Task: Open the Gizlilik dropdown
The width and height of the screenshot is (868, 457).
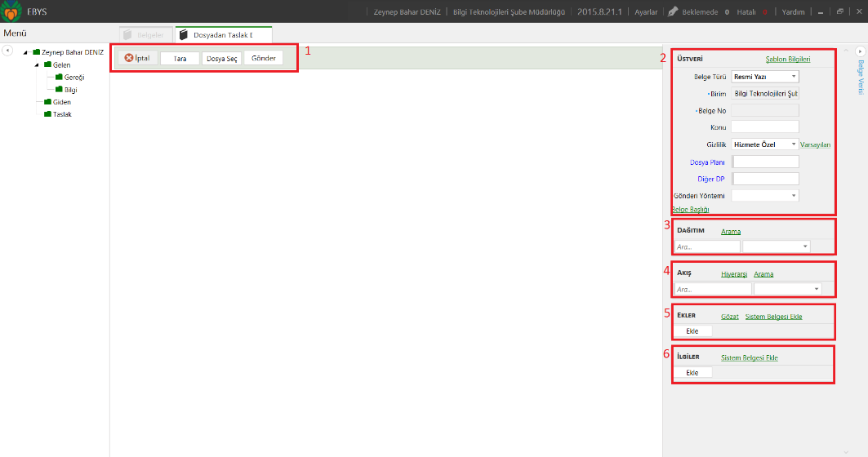Action: pyautogui.click(x=793, y=144)
